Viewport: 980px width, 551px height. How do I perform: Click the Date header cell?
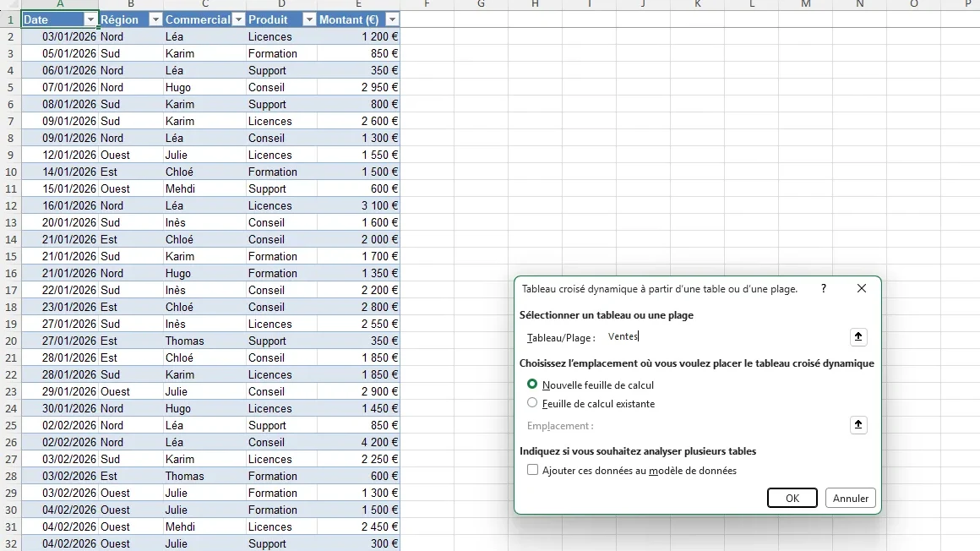[52, 20]
